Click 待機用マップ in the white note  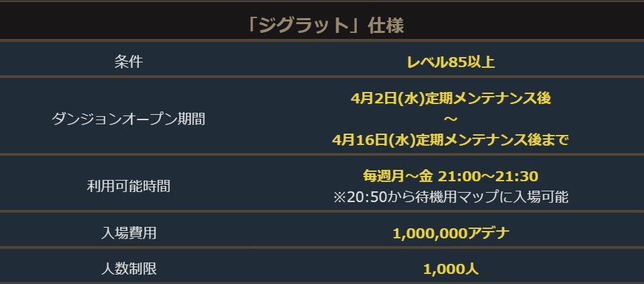[x=471, y=197]
